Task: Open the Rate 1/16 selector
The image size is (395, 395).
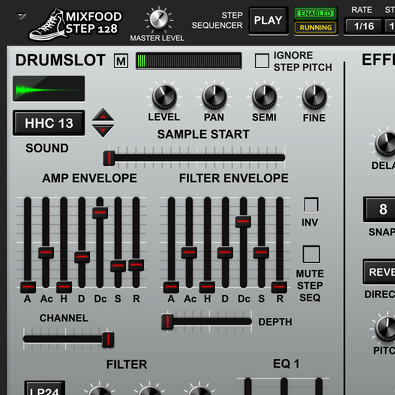Action: 364,26
